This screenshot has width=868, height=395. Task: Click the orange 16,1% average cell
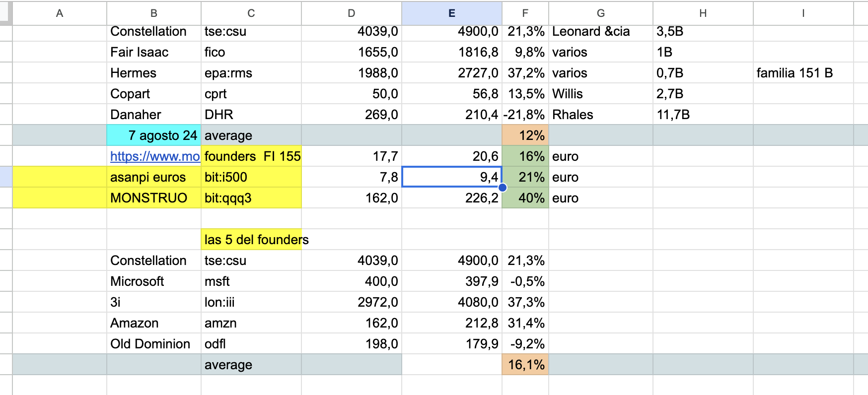pos(525,365)
